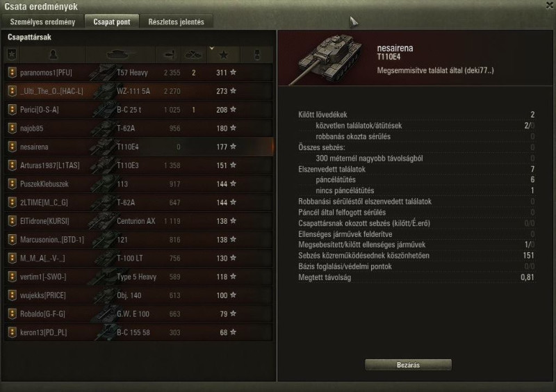Select keron13[PD_PL] B-C 155 58 row
Viewport: 556px width, 392px height.
(x=139, y=332)
